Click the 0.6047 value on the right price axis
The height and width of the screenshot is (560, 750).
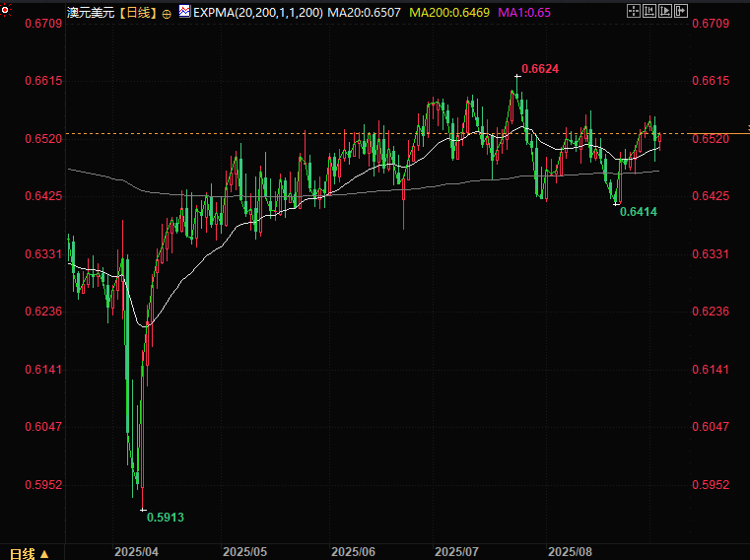click(711, 427)
